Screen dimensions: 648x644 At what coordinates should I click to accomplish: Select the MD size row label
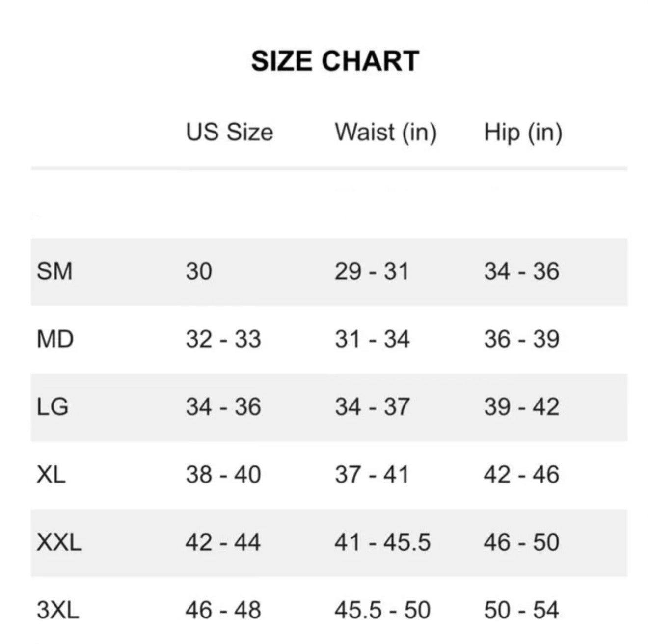(x=55, y=339)
